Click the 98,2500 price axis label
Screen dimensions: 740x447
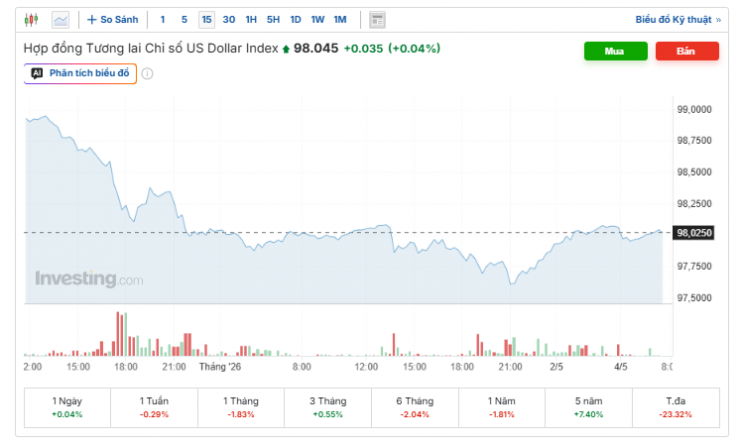click(694, 204)
